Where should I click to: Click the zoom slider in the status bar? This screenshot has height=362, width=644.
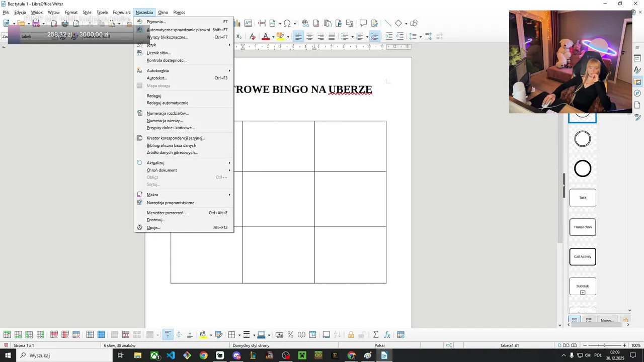click(604, 345)
